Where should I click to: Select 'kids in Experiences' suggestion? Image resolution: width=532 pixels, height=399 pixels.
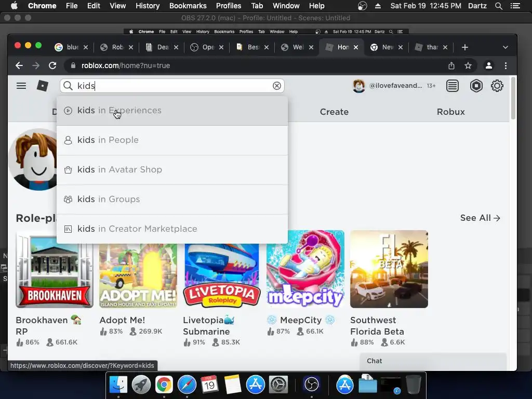pos(172,111)
